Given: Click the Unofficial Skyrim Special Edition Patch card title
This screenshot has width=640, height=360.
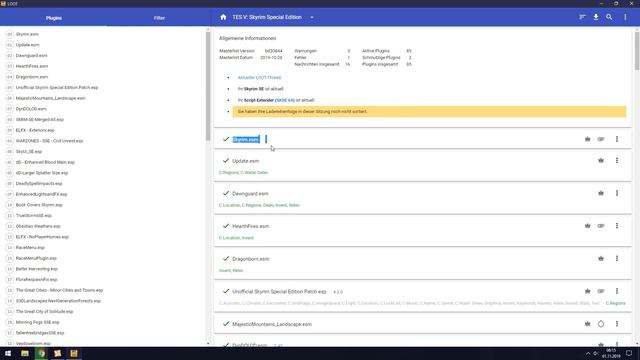Looking at the screenshot, I should pyautogui.click(x=279, y=291).
